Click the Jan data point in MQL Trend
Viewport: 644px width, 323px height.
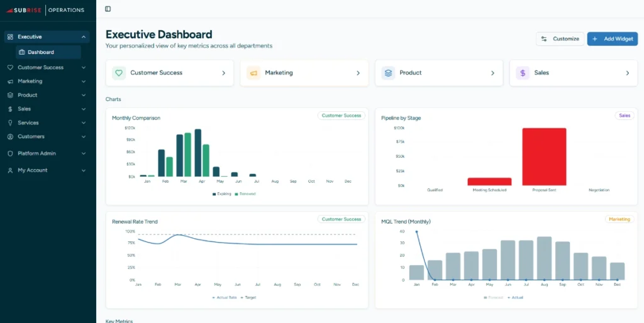416,231
